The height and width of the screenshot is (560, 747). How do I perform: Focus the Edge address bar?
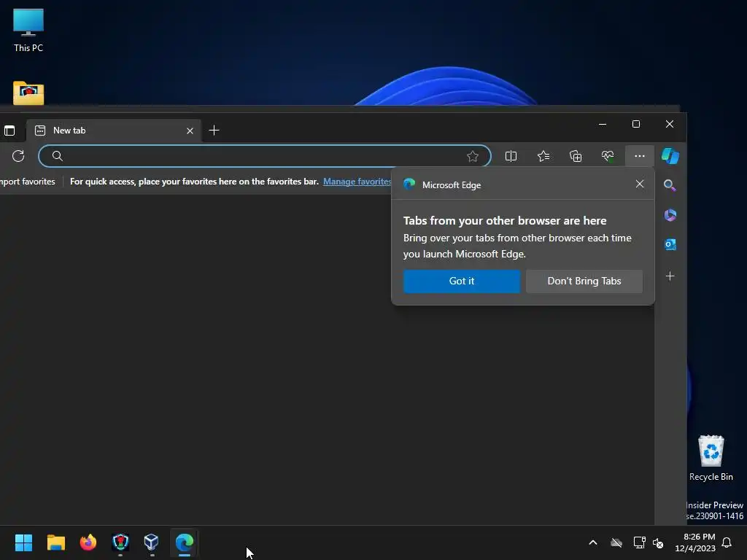(264, 156)
